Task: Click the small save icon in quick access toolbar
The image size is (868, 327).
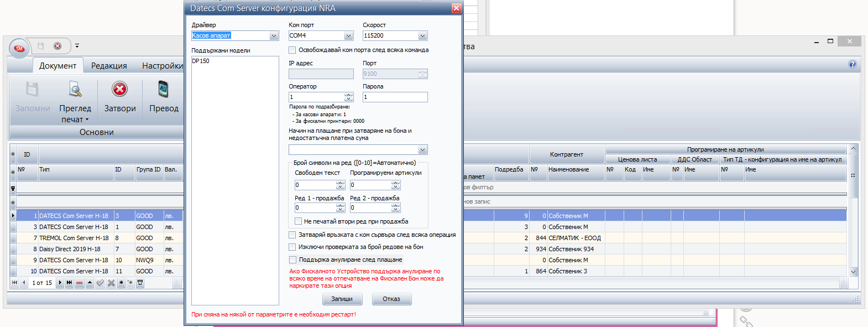Action: (x=40, y=46)
